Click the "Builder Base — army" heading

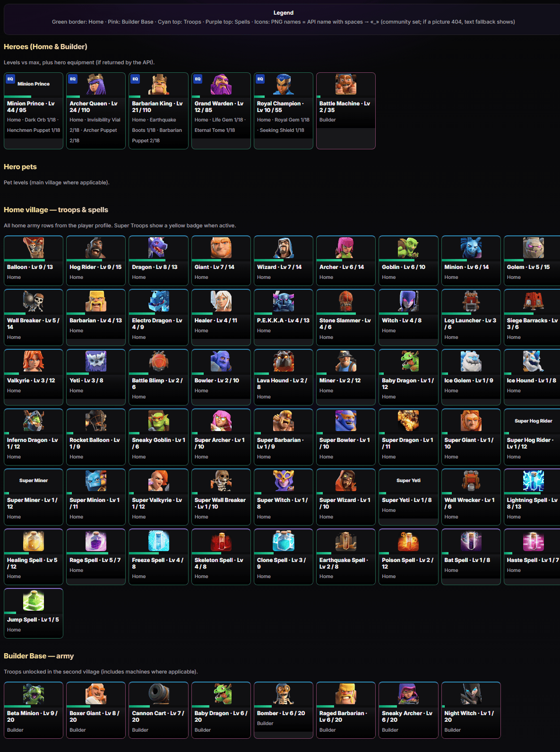click(39, 656)
